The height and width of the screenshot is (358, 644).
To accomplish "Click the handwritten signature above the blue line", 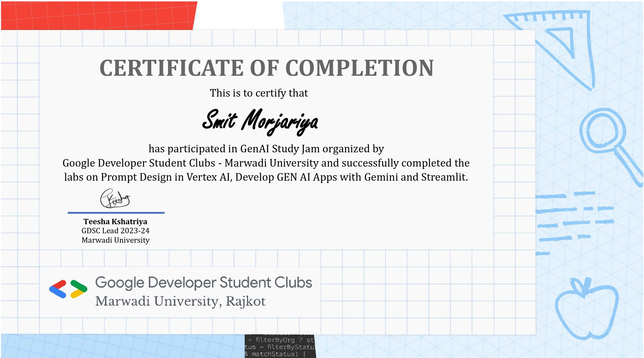I will pyautogui.click(x=115, y=199).
